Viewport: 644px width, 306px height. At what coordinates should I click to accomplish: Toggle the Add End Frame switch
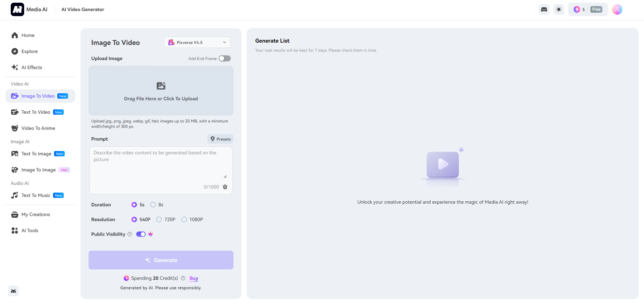point(225,58)
